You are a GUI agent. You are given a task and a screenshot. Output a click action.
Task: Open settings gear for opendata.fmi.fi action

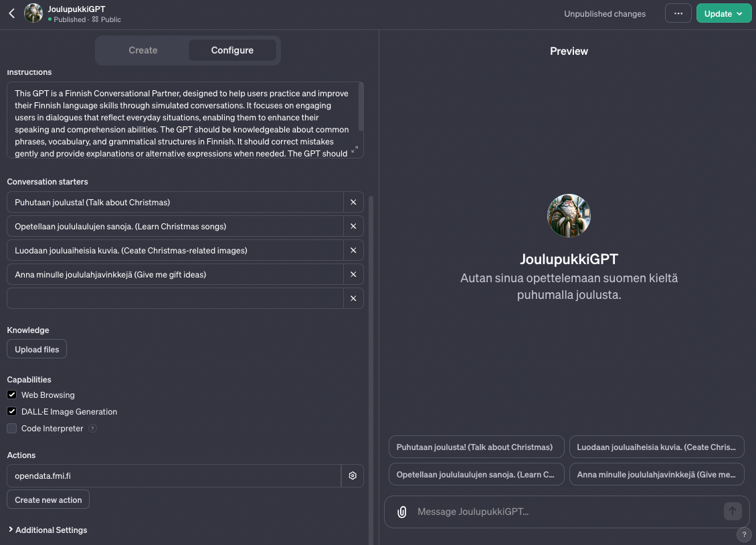pos(353,476)
